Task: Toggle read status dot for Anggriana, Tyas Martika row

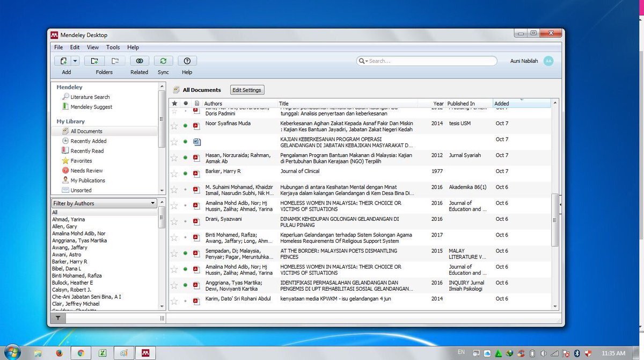Action: 186,285
